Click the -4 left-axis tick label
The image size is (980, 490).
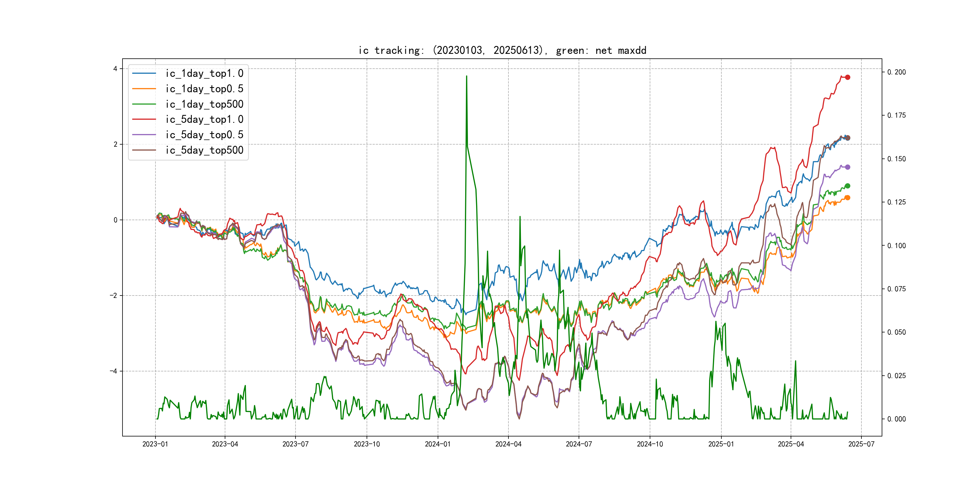[x=113, y=371]
